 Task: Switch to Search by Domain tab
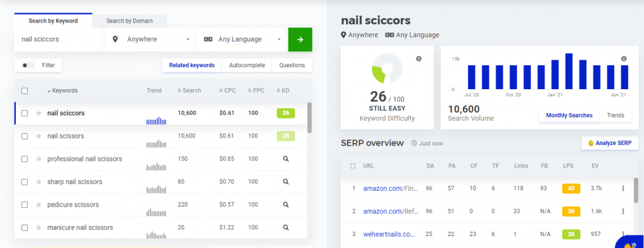(x=130, y=21)
